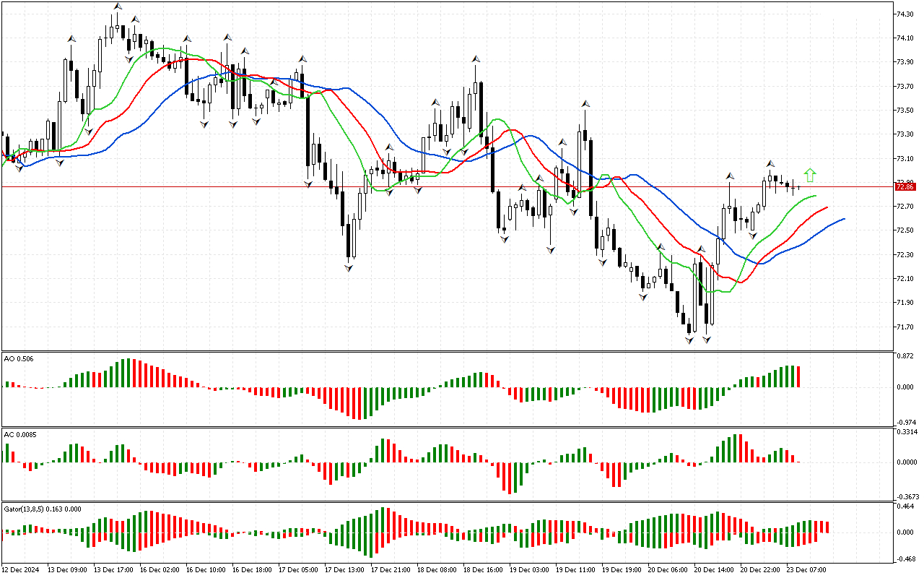Select the AO 0.506 indicator label
Viewport: 924px width, 578px height.
[18, 358]
